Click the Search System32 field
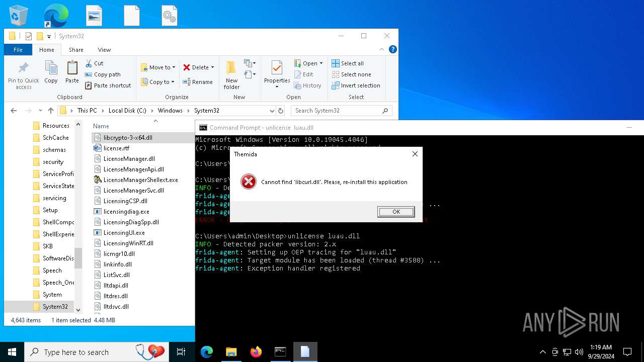644x362 pixels. (342, 111)
